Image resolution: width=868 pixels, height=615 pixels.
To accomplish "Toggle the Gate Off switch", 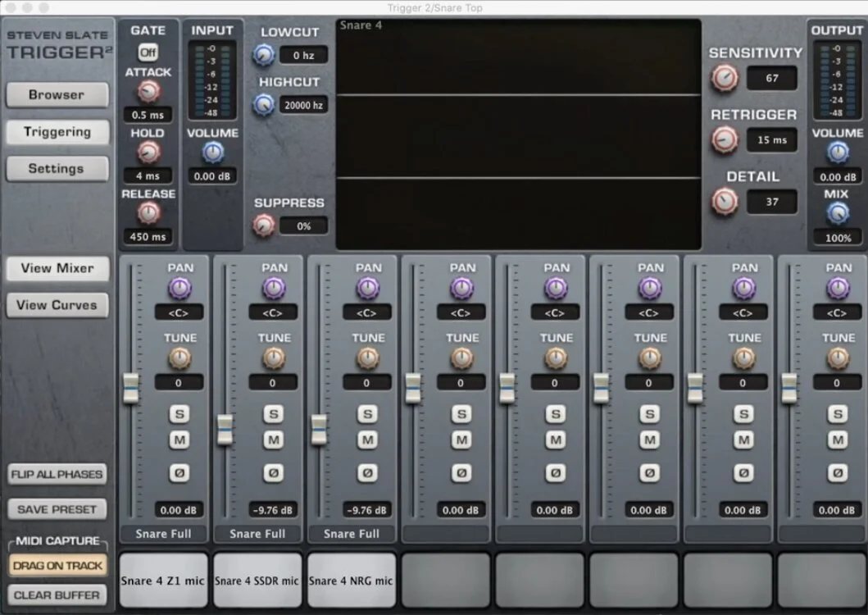I will coord(148,52).
